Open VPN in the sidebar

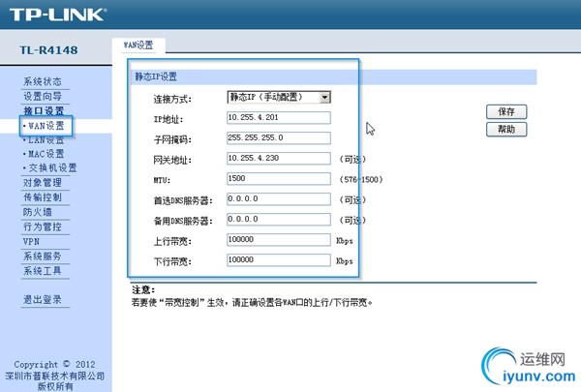(31, 242)
